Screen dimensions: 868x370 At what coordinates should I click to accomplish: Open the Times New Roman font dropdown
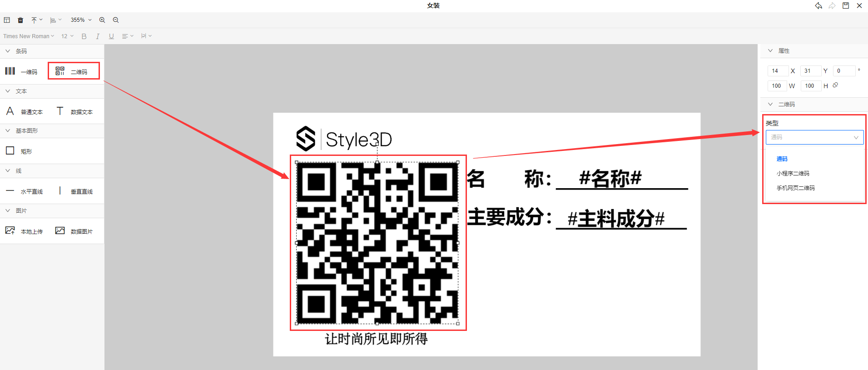(29, 36)
